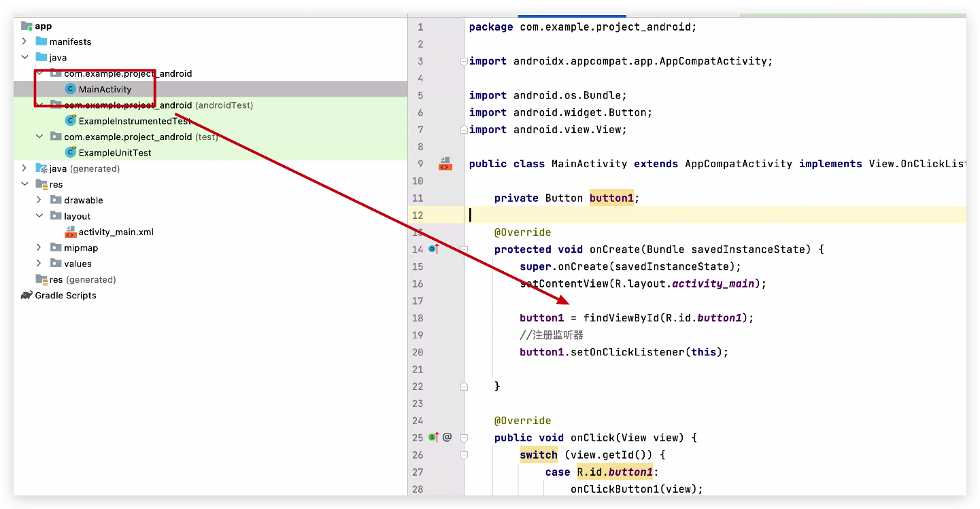
Task: Click highlighted button1 field on line 11
Action: [611, 198]
